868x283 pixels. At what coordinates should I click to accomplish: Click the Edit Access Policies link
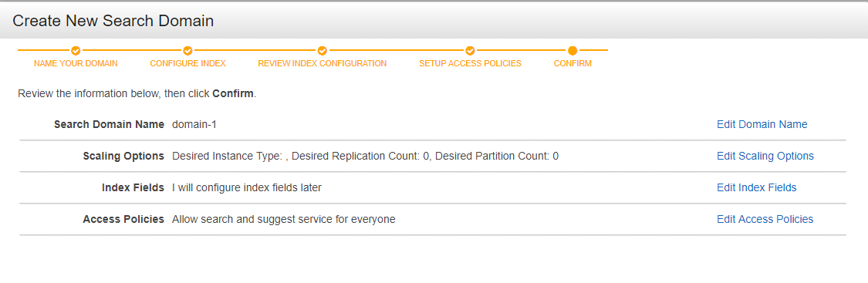coord(765,220)
